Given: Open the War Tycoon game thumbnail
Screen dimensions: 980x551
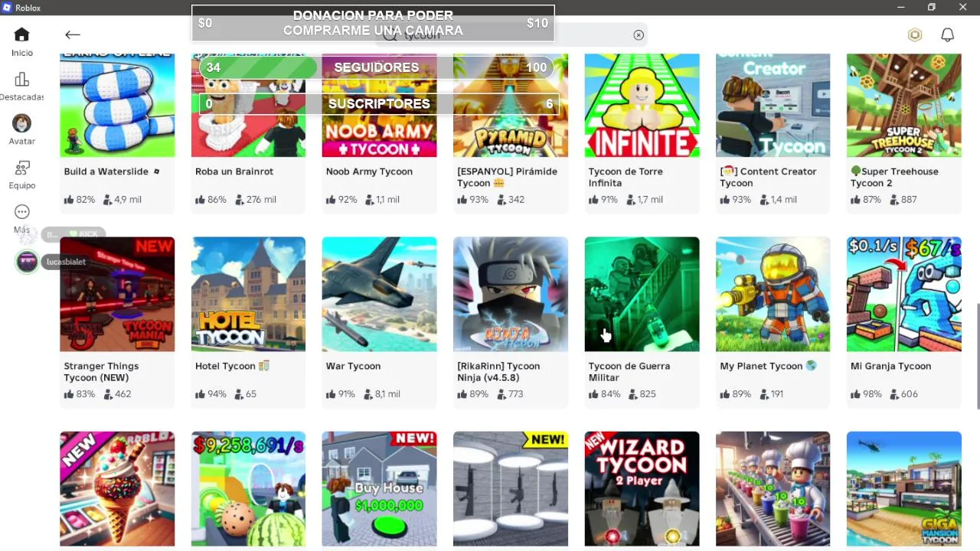Looking at the screenshot, I should (x=380, y=294).
